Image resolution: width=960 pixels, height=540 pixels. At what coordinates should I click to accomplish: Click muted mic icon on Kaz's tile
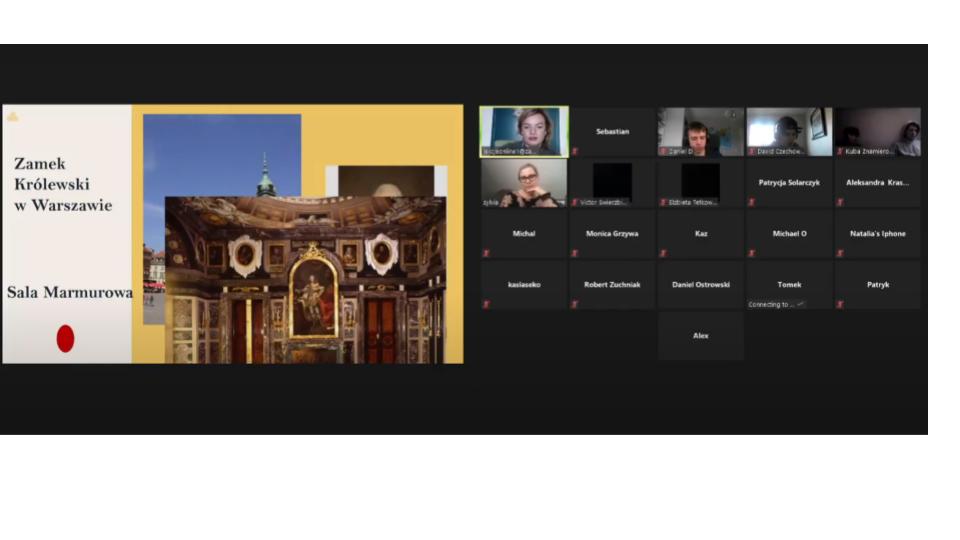pyautogui.click(x=663, y=253)
